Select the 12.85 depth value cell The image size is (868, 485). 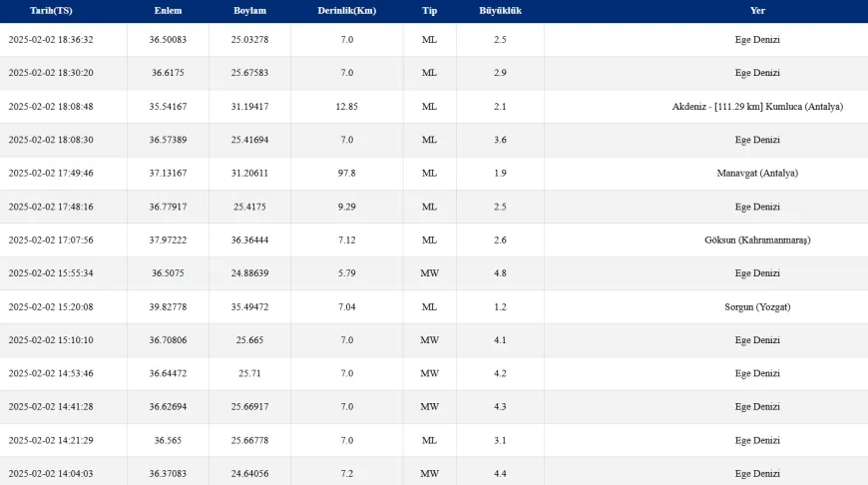(x=347, y=107)
